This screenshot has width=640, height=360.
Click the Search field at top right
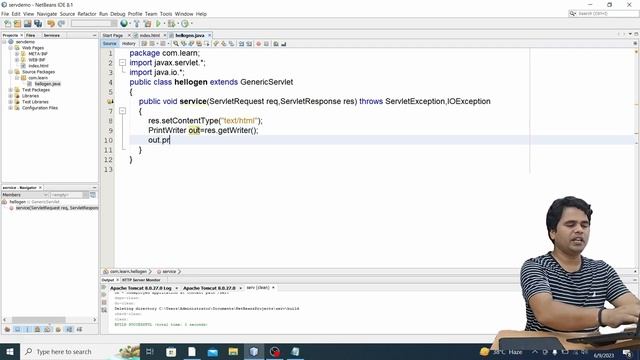click(603, 13)
